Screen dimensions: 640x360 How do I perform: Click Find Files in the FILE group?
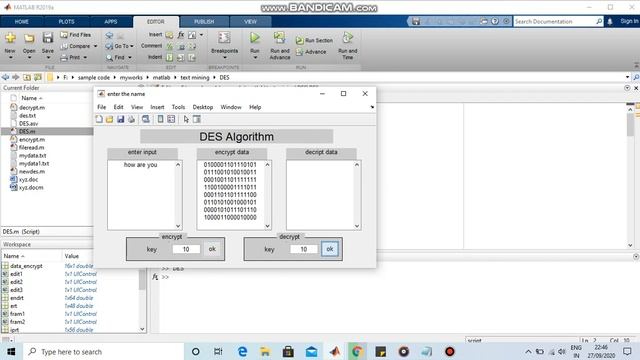76,35
